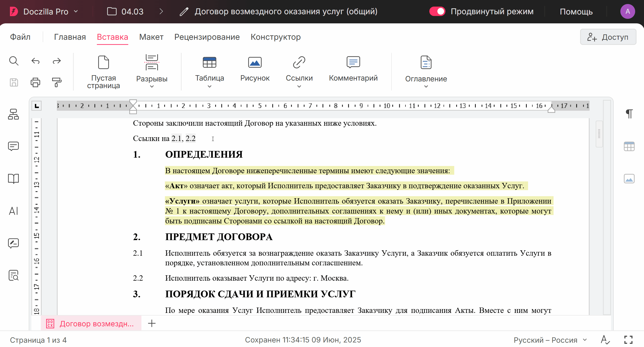
Task: Click the pencil rename icon
Action: (184, 12)
